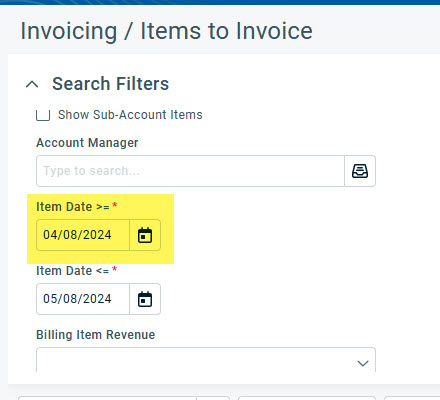This screenshot has height=400, width=440.
Task: Click the Account Manager label
Action: pos(87,143)
